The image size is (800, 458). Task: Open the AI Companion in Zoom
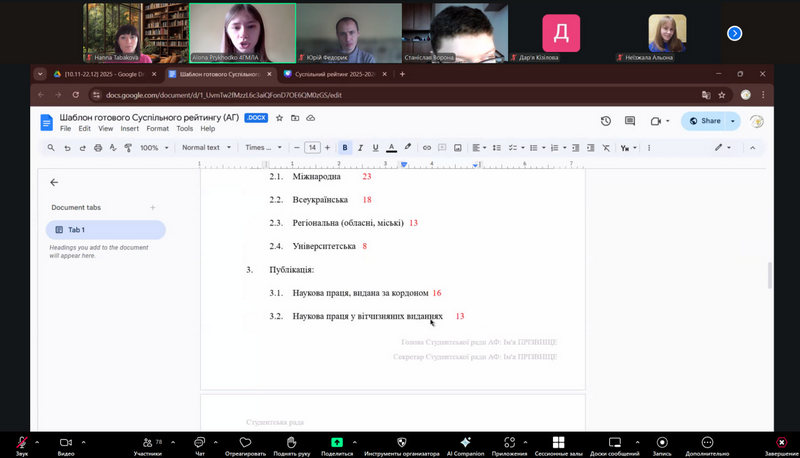coord(465,442)
